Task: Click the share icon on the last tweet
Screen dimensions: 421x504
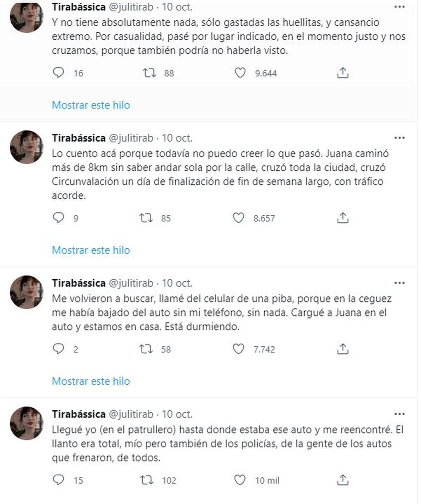Action: (x=343, y=480)
